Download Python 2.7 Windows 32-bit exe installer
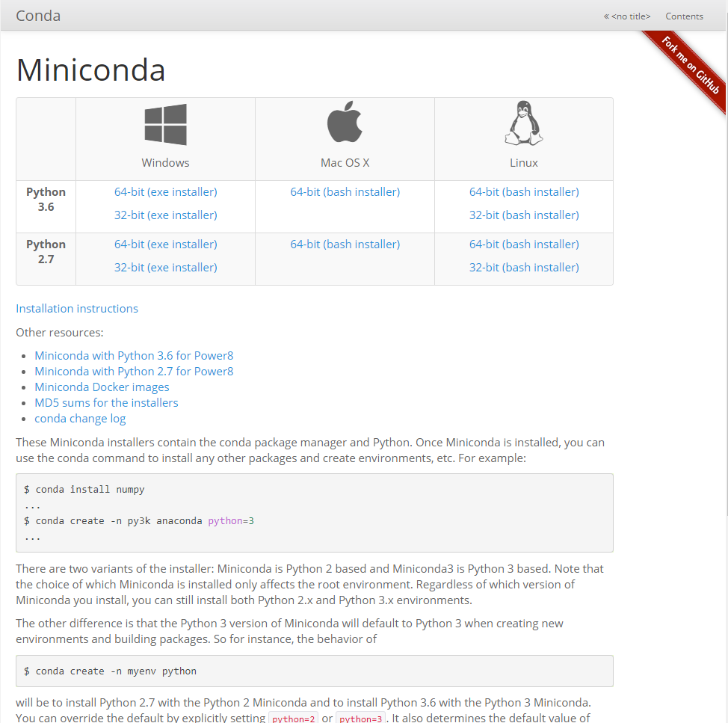728x723 pixels. point(166,268)
